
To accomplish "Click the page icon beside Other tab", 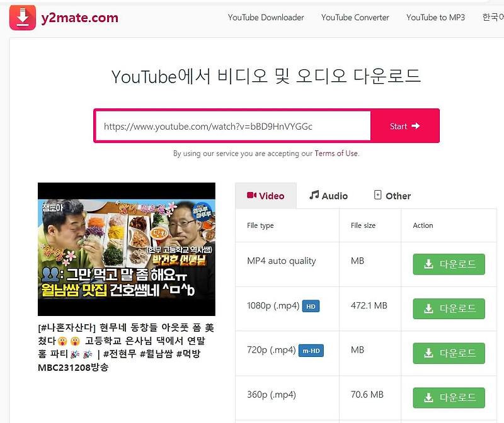I will 378,195.
